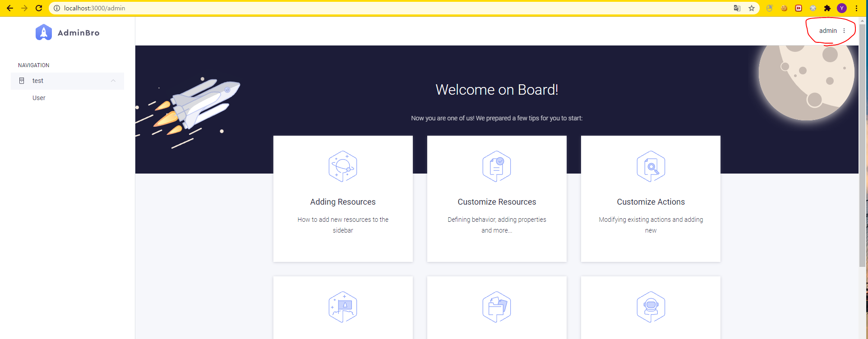Open the User resource in sidebar
Viewport: 868px width, 339px height.
tap(39, 98)
